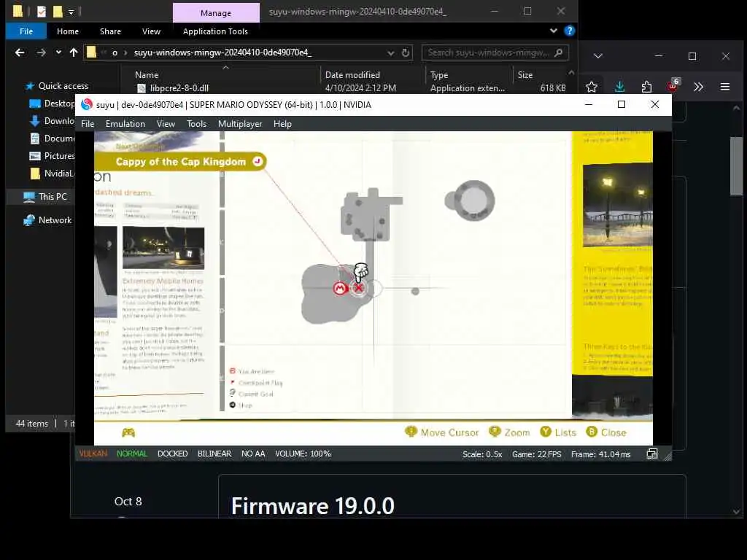Expand the ribbon with the chevron in File Explorer
This screenshot has width=747, height=560.
coord(553,31)
